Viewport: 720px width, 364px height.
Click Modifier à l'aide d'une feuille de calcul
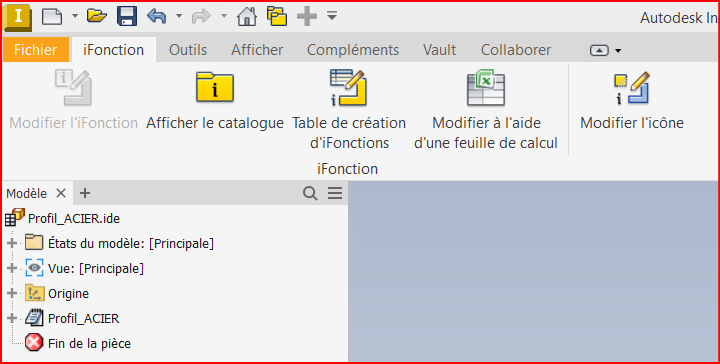(486, 109)
